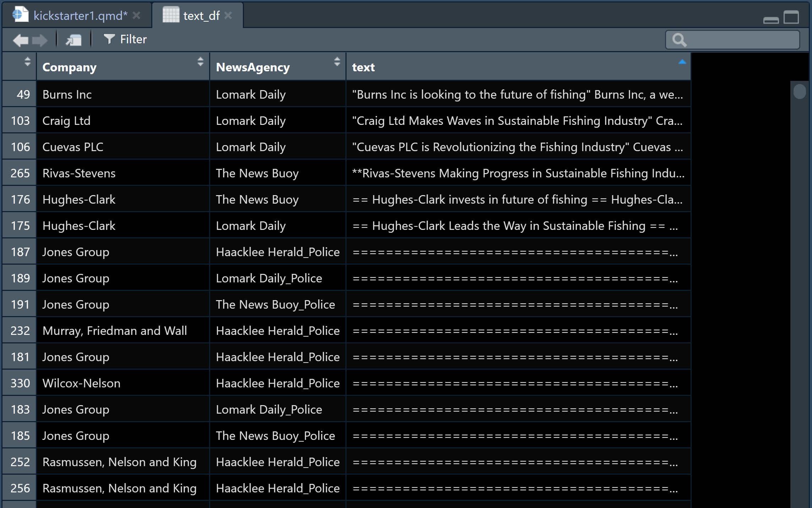Click the search magnifier field
Image resolution: width=812 pixels, height=508 pixels.
pos(732,40)
